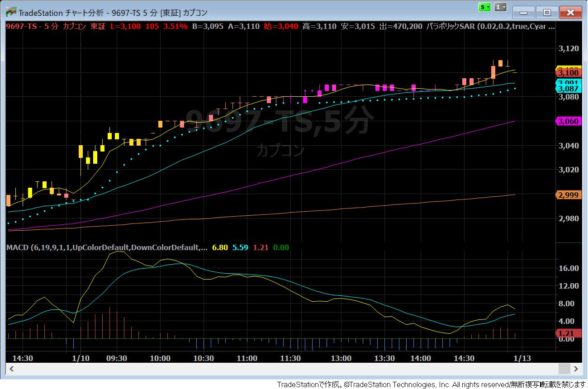
Task: Click the 12.00 MACD axis label
Action: 569,286
